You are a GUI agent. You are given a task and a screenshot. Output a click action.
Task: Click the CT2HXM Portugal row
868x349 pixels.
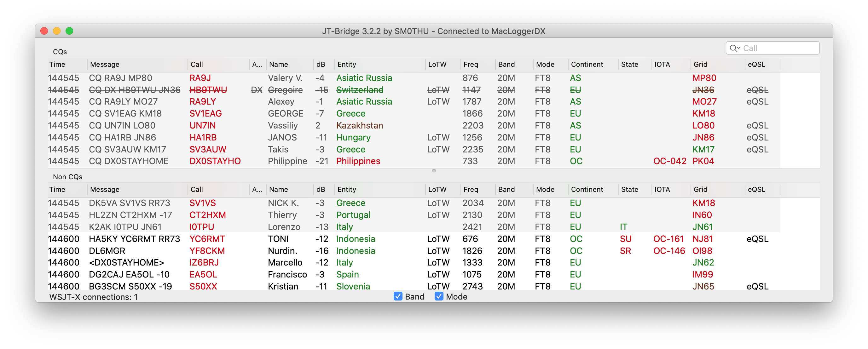coord(207,215)
